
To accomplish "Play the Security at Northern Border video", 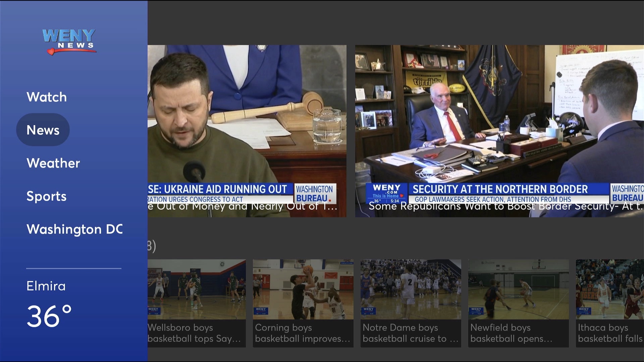I will pyautogui.click(x=499, y=131).
